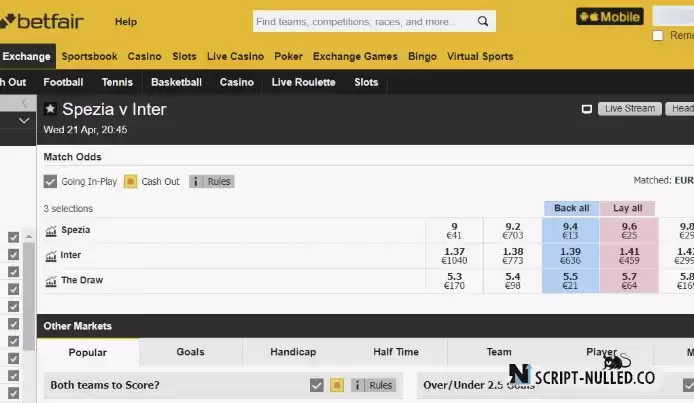The image size is (694, 403).
Task: Open the Match Odds Rules button
Action: pyautogui.click(x=212, y=181)
